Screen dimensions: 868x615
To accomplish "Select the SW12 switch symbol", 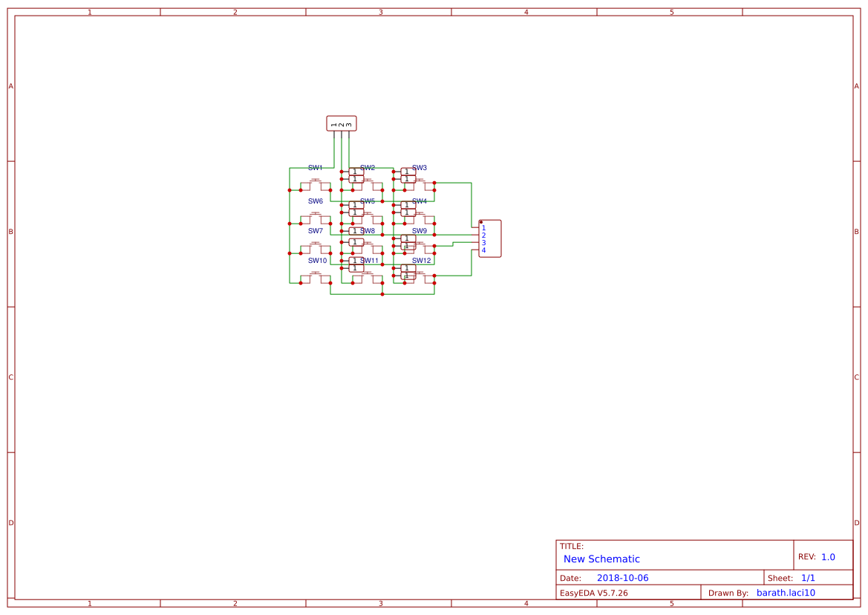I will (x=407, y=273).
